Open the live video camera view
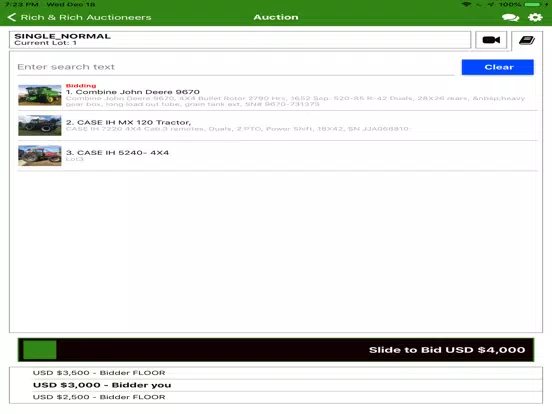 (x=491, y=40)
